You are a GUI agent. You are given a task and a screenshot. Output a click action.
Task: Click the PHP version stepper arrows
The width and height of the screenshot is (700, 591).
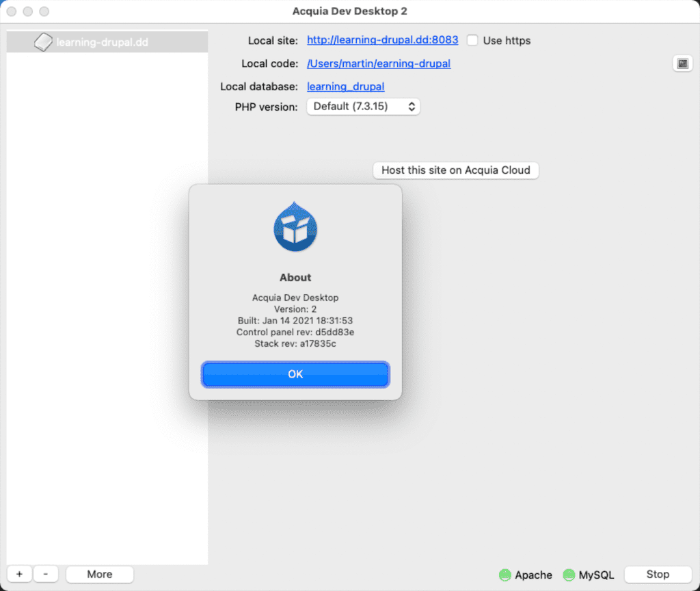tap(410, 107)
